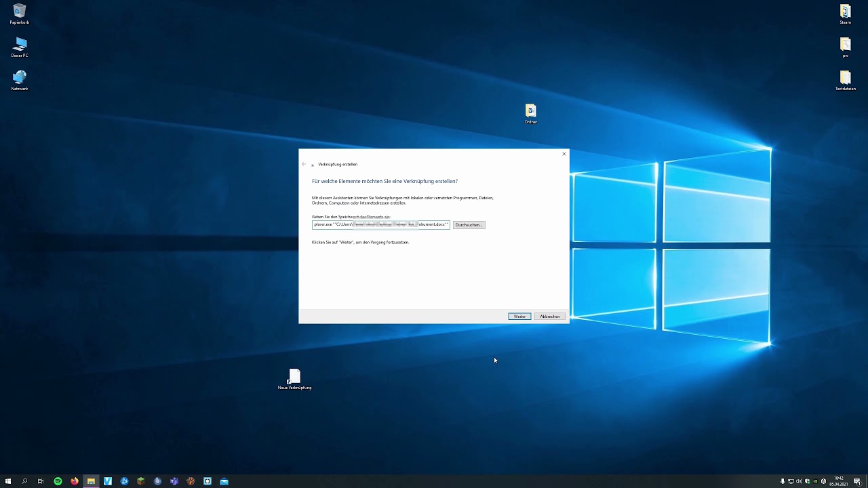Click the heading "Für welche Elemente möchten Sie eine Verknüpfung erstellen?"
868x488 pixels.
click(x=384, y=182)
